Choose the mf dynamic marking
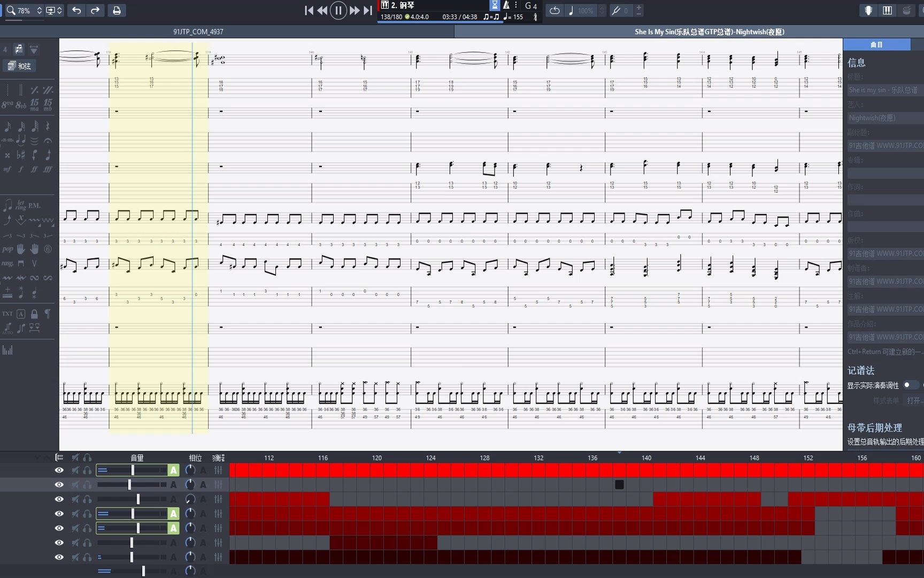 (x=7, y=169)
